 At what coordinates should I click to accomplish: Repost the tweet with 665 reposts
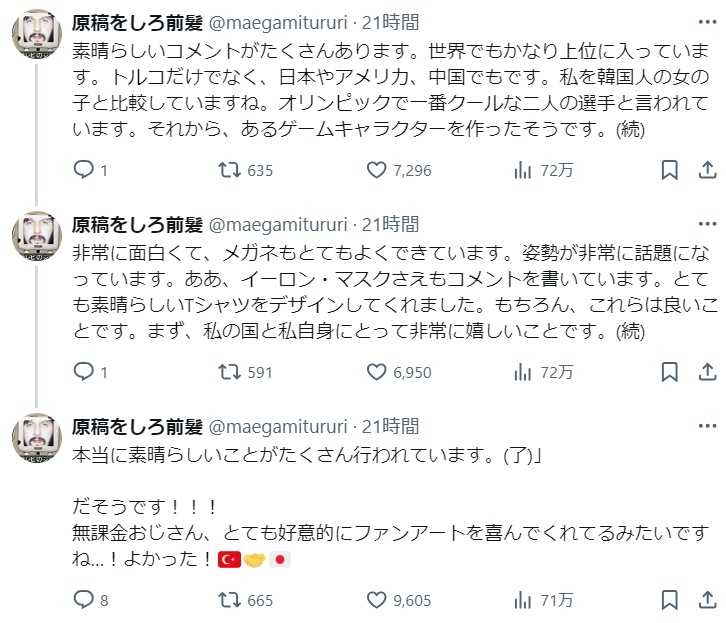click(230, 600)
